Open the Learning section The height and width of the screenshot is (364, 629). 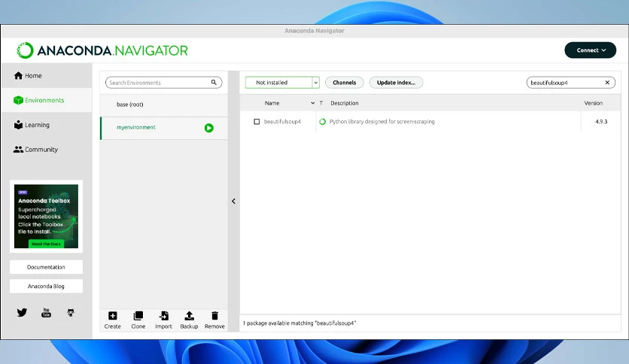[46, 125]
